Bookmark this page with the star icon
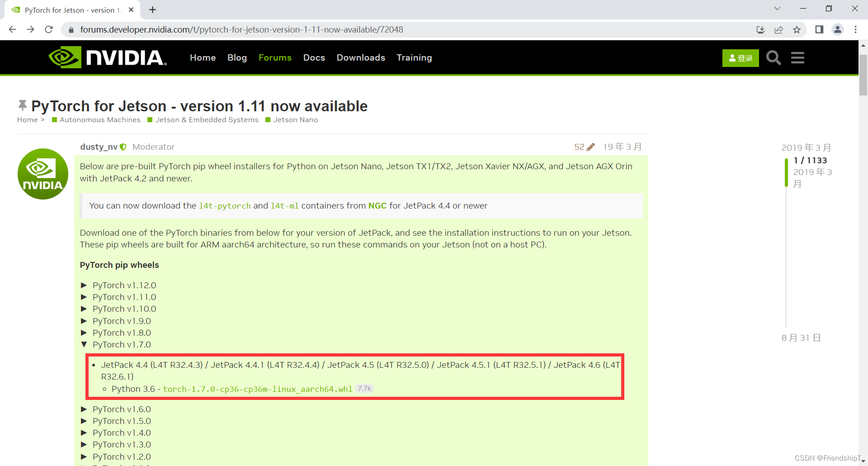868x466 pixels. pos(797,29)
